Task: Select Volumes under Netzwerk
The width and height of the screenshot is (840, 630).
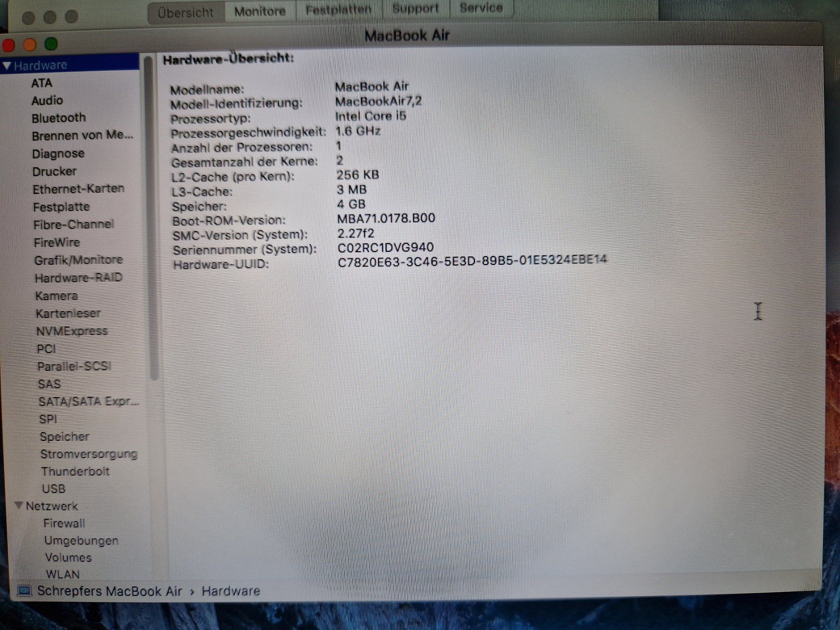Action: point(68,558)
